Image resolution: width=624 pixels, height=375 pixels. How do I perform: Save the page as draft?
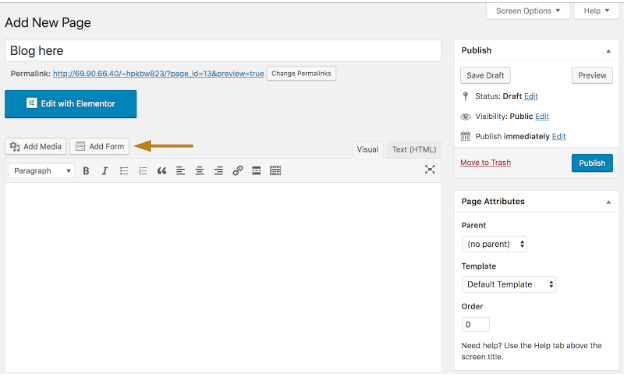485,75
